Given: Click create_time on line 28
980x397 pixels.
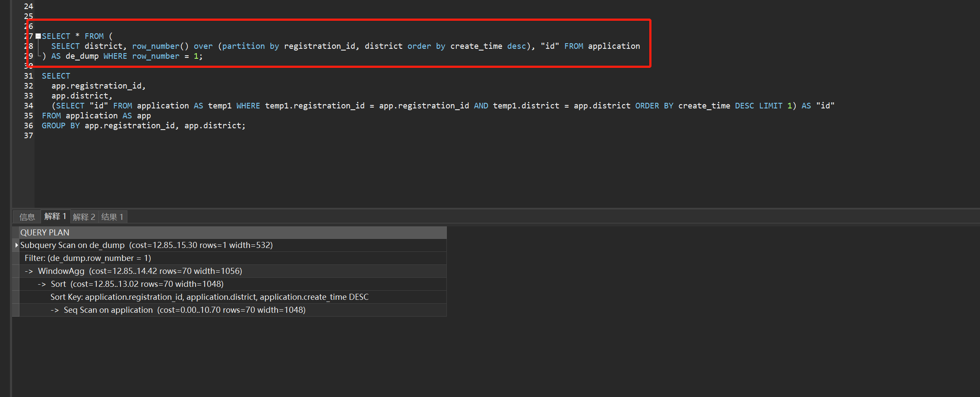Looking at the screenshot, I should [x=476, y=46].
